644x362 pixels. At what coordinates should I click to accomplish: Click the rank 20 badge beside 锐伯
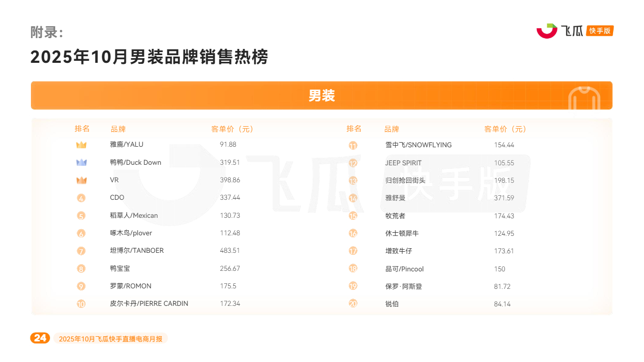pos(353,304)
